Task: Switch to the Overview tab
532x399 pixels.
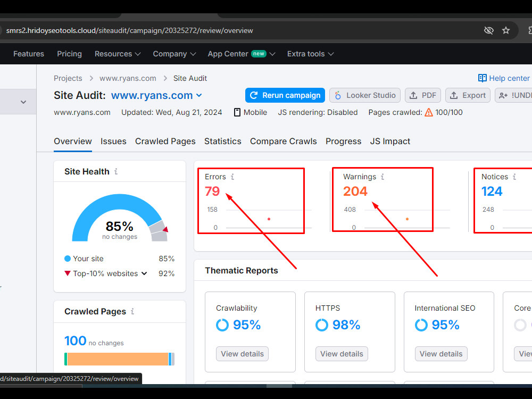Action: 72,141
